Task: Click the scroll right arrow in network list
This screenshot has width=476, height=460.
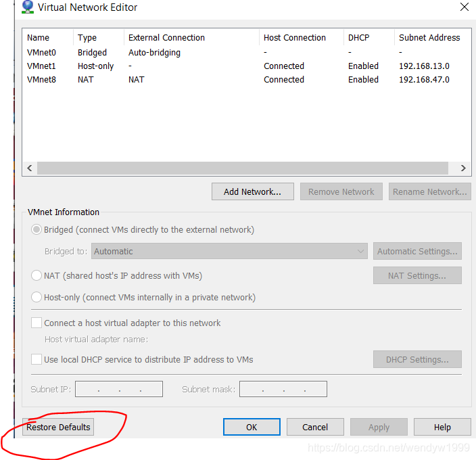Action: click(x=463, y=168)
